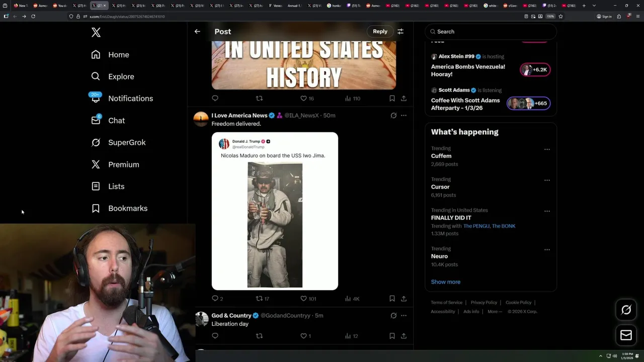Open reply sorting options icon
This screenshot has width=644, height=362.
[400, 31]
